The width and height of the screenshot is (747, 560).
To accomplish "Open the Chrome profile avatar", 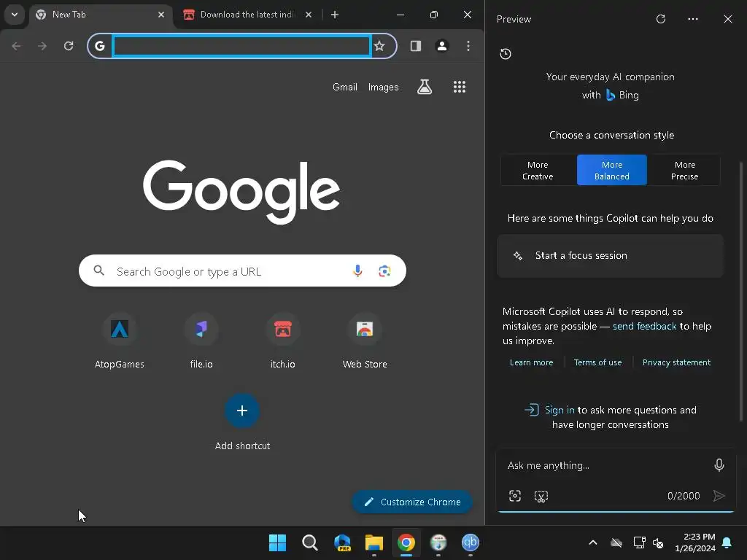I will click(x=442, y=46).
